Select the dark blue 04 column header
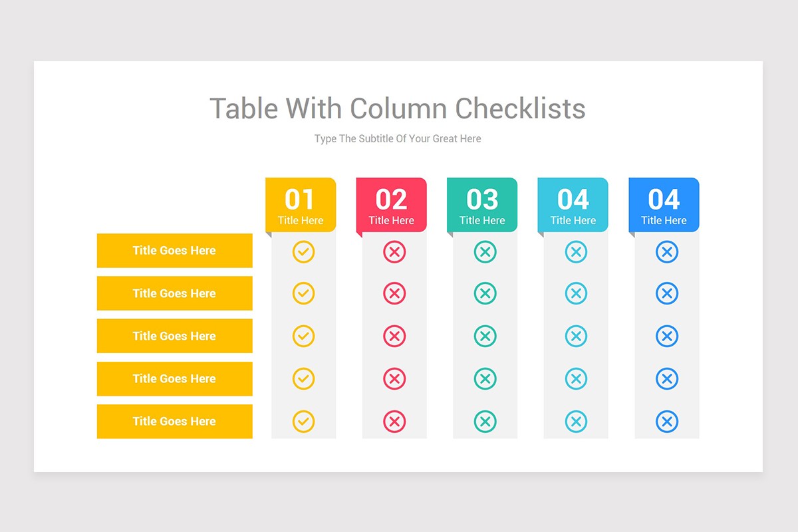The height and width of the screenshot is (532, 798). (664, 205)
